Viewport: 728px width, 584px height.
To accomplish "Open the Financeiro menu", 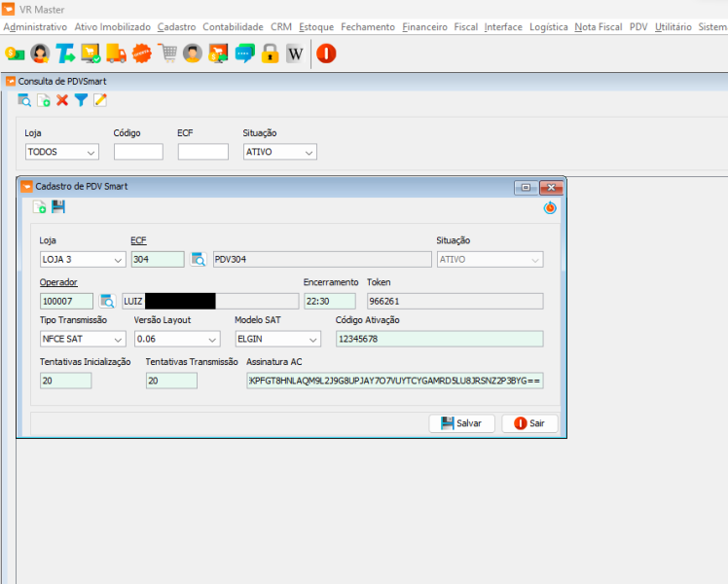I will (424, 27).
